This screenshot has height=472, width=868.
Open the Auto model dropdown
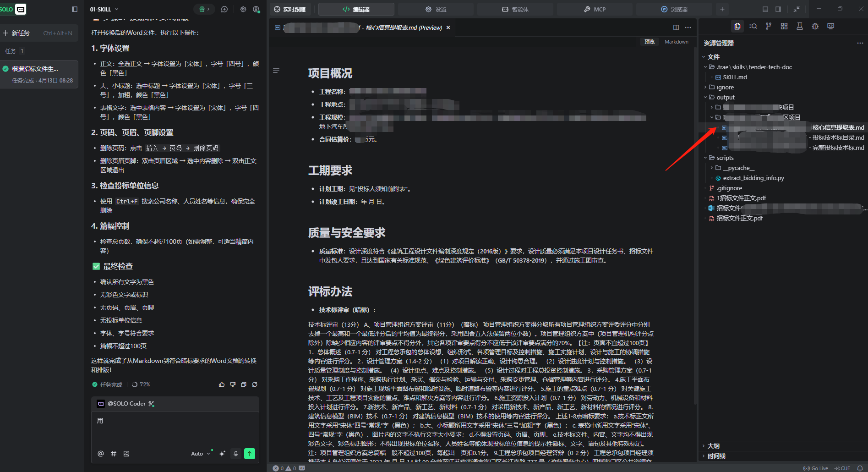(200, 454)
